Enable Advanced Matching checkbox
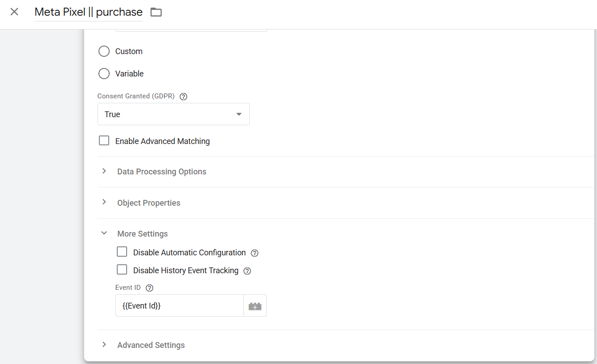 coord(104,141)
